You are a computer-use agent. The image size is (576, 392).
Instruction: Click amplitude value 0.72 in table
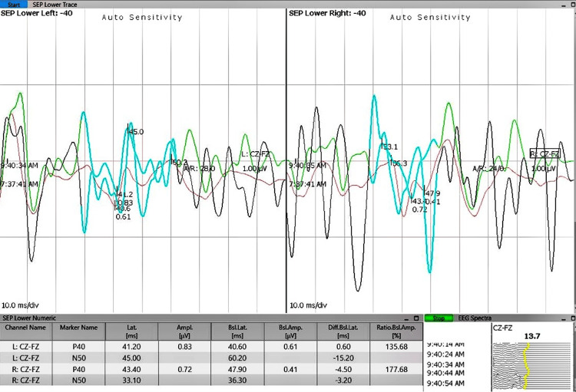coord(184,369)
